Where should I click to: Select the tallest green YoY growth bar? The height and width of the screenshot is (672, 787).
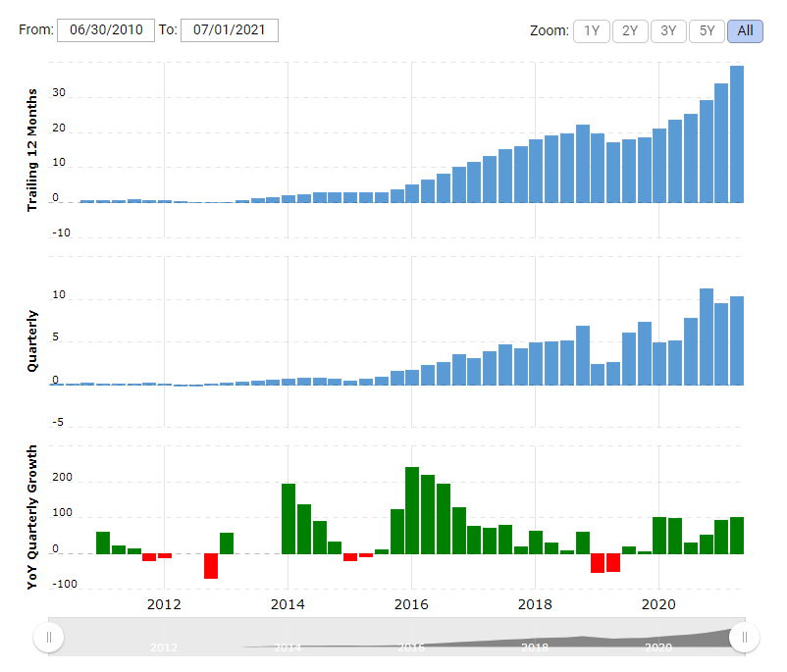point(412,510)
